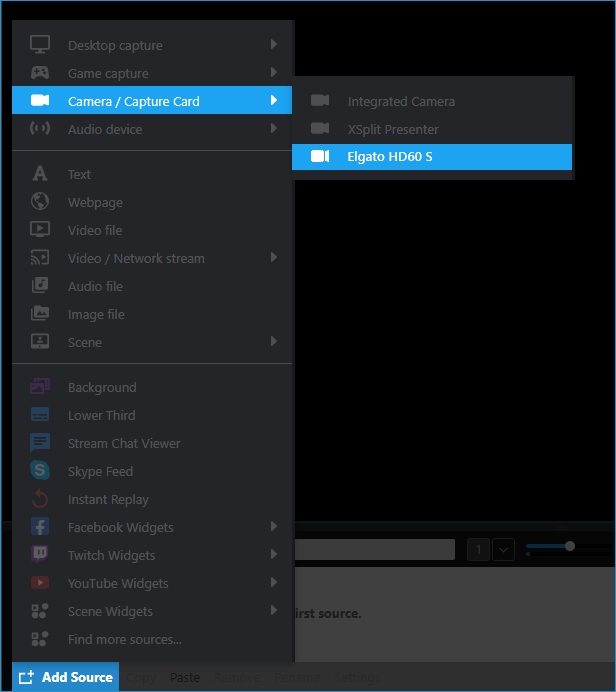Image resolution: width=616 pixels, height=692 pixels.
Task: Click the Stream Chat Viewer chat icon
Action: coord(40,442)
